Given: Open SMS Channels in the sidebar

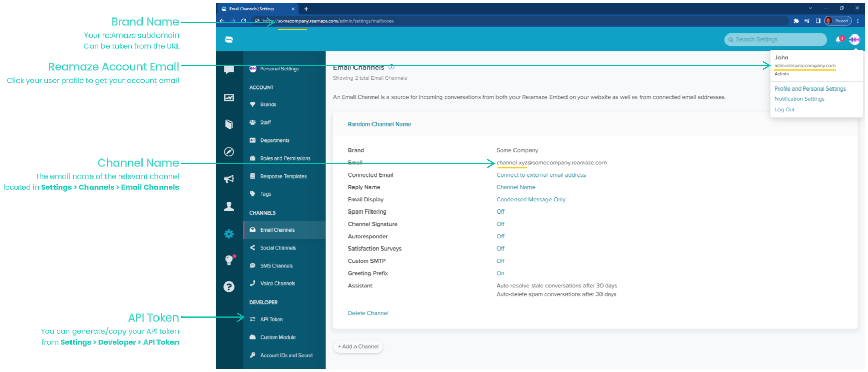Looking at the screenshot, I should point(276,266).
